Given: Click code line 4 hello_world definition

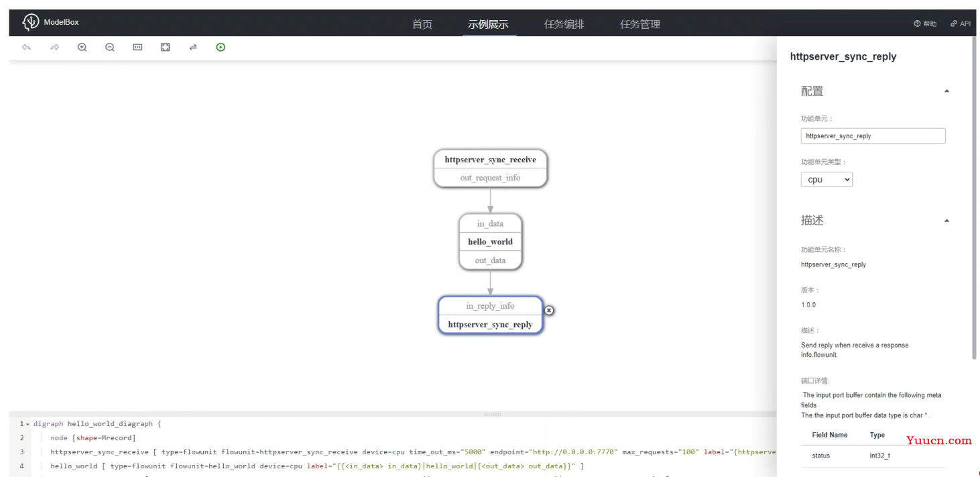Looking at the screenshot, I should 317,466.
